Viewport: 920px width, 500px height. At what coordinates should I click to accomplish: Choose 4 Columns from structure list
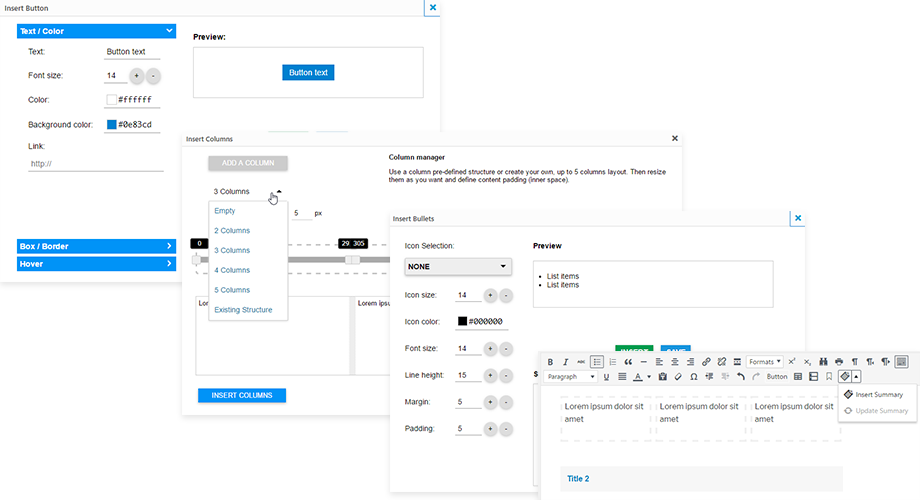point(232,270)
